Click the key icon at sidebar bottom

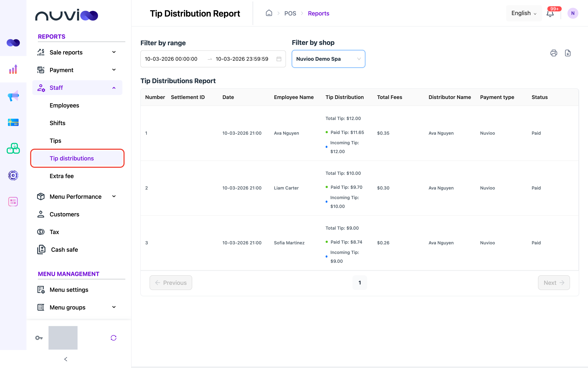39,338
